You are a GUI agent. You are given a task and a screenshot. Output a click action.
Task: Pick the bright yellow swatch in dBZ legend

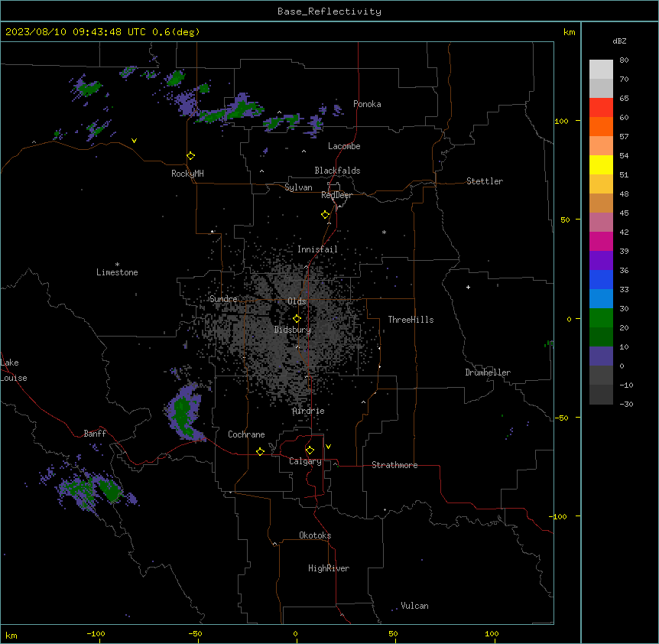(x=601, y=164)
